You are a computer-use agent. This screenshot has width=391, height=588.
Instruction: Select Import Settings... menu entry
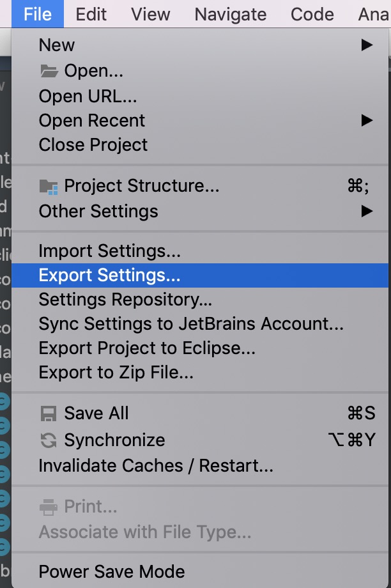pyautogui.click(x=109, y=252)
